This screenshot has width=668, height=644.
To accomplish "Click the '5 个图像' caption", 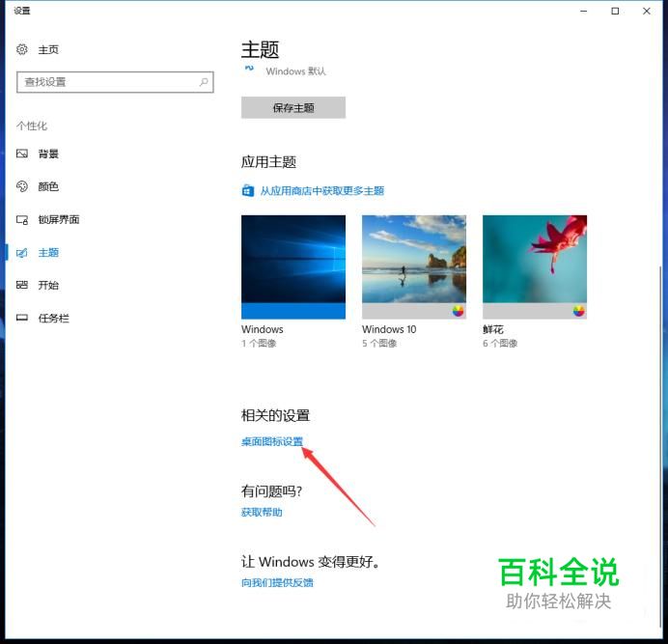I will [x=379, y=343].
